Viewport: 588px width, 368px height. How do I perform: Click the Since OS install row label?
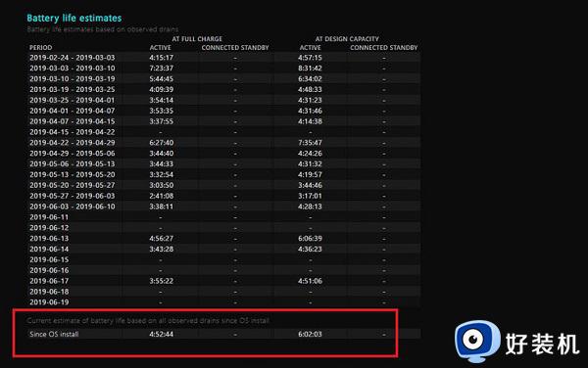point(54,334)
